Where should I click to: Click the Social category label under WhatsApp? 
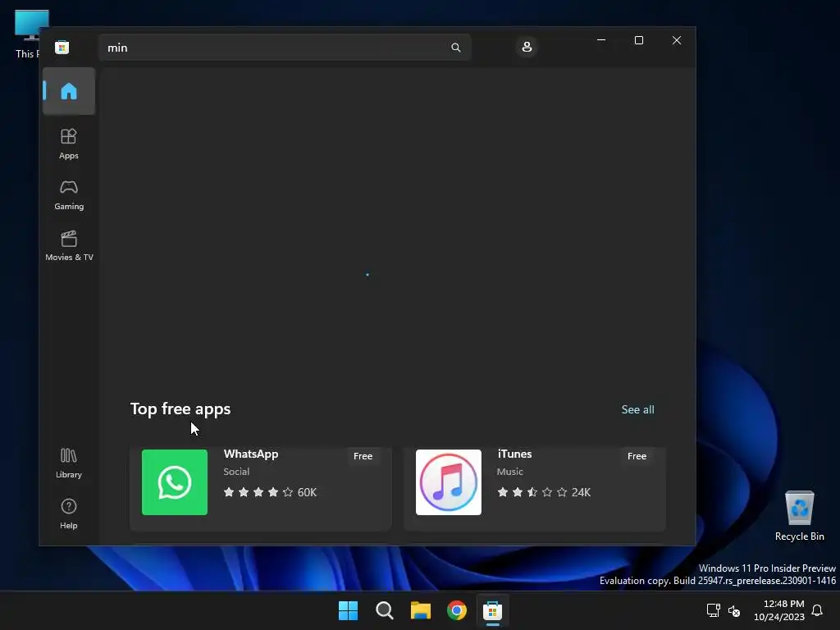(x=236, y=472)
